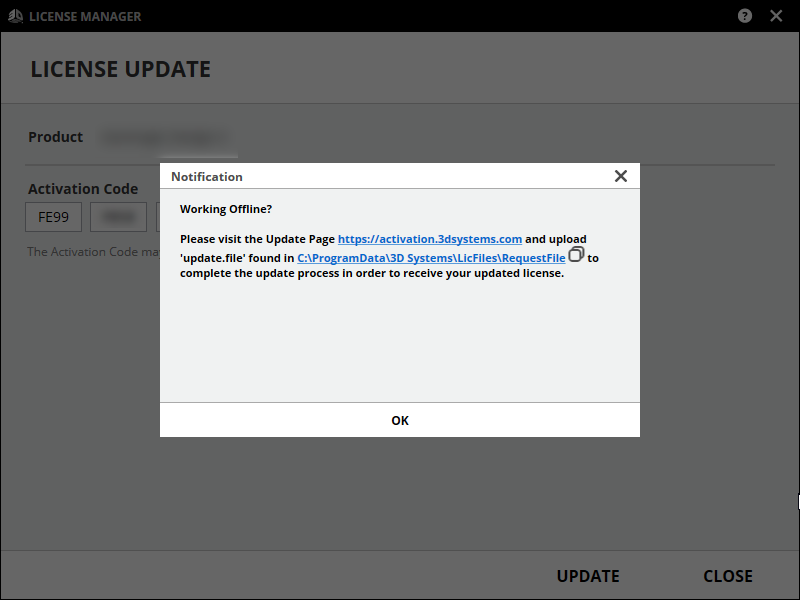Click the CLOSE button at bottom right
This screenshot has width=800, height=600.
pyautogui.click(x=727, y=576)
